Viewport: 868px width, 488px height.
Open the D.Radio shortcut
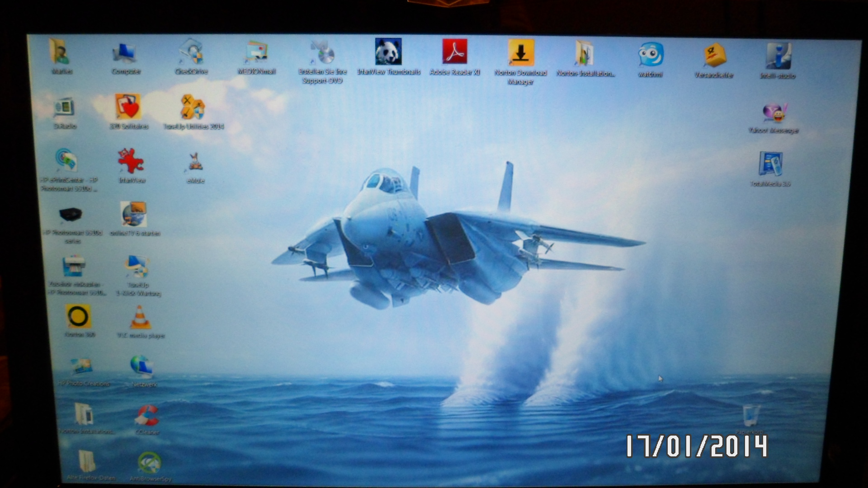pyautogui.click(x=64, y=112)
